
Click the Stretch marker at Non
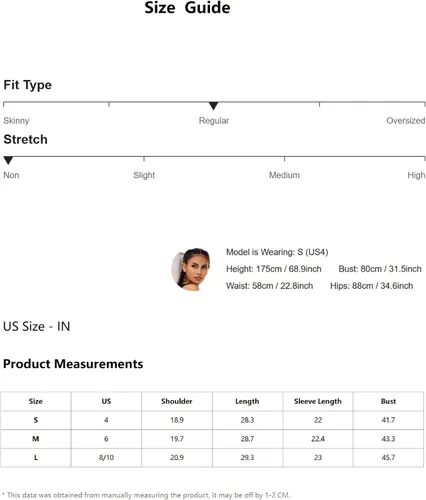point(8,161)
